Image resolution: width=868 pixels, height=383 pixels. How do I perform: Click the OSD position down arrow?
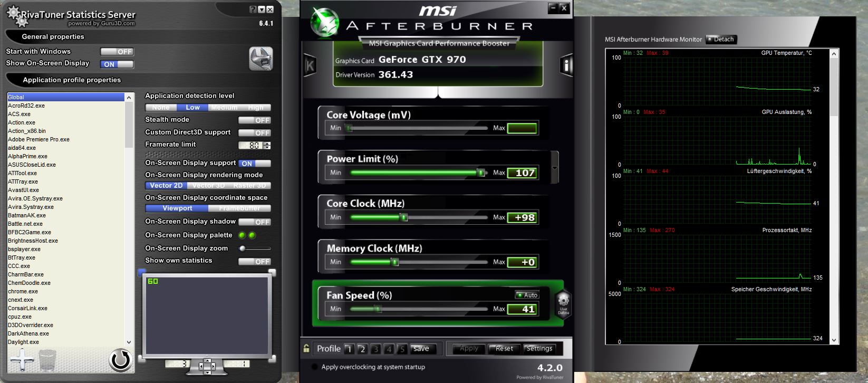[x=206, y=372]
